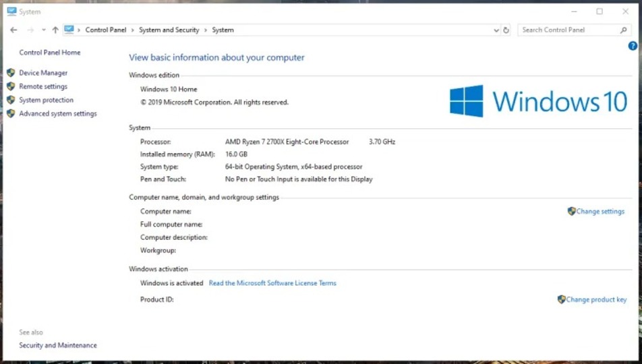Click the 'Computer name:' label
The height and width of the screenshot is (364, 642).
165,211
